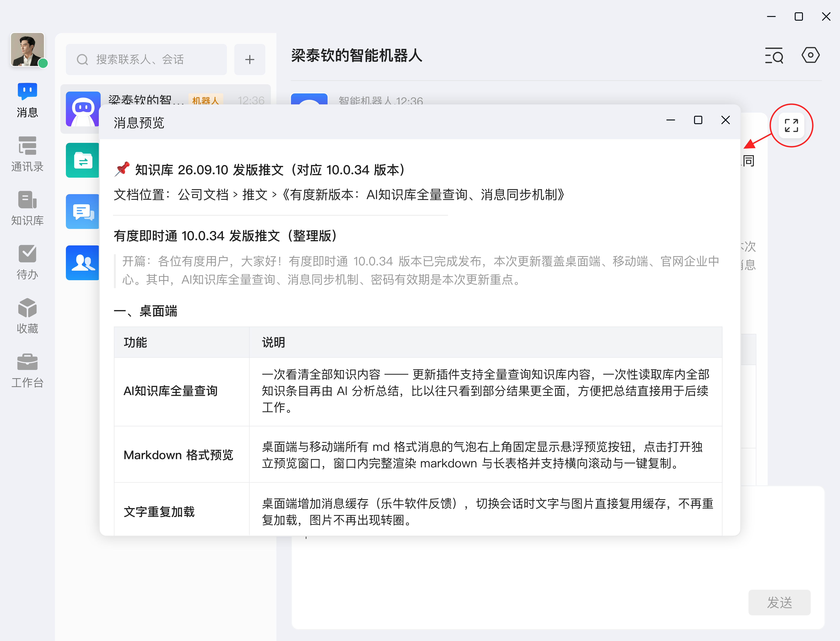Open the 工作台 workbench section
840x641 pixels.
(x=27, y=370)
